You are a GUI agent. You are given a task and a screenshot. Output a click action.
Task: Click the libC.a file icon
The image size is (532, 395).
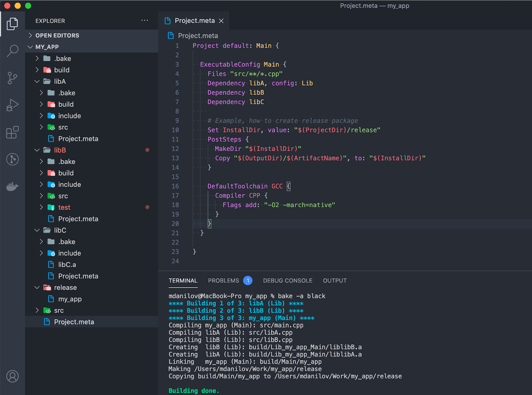pyautogui.click(x=51, y=265)
